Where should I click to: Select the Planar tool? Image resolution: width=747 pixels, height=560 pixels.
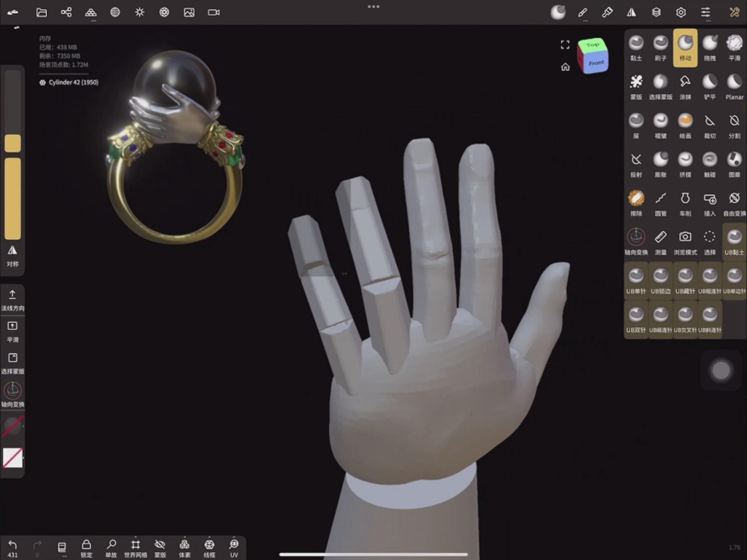pyautogui.click(x=734, y=87)
